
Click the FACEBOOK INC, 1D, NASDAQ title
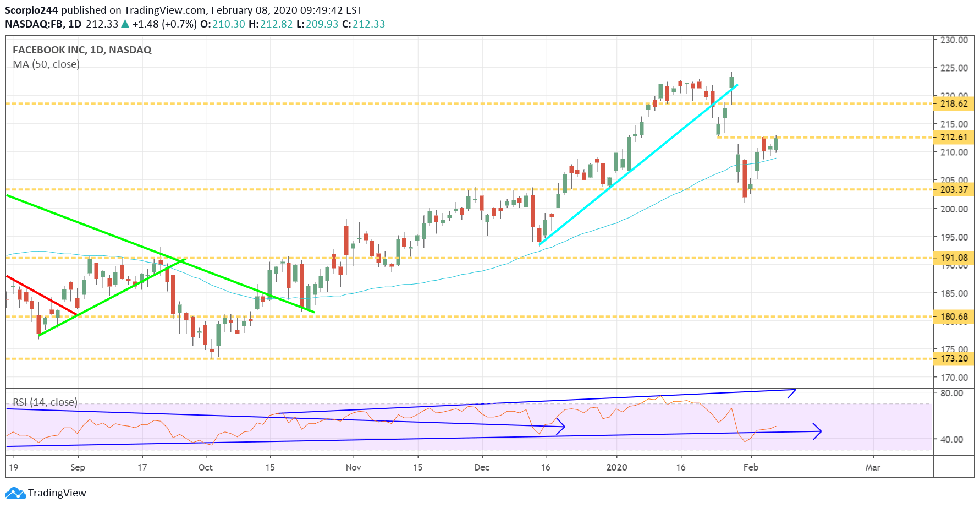point(82,50)
